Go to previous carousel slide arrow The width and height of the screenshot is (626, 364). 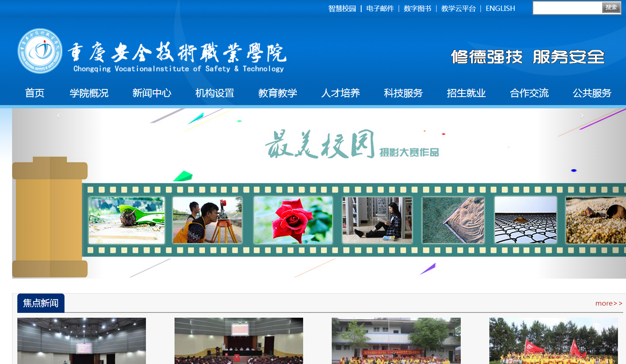point(58,116)
